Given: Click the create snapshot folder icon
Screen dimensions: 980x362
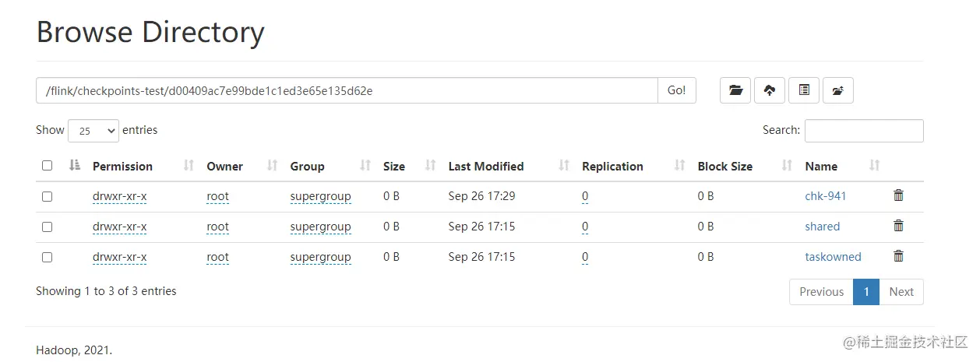Looking at the screenshot, I should point(838,90).
